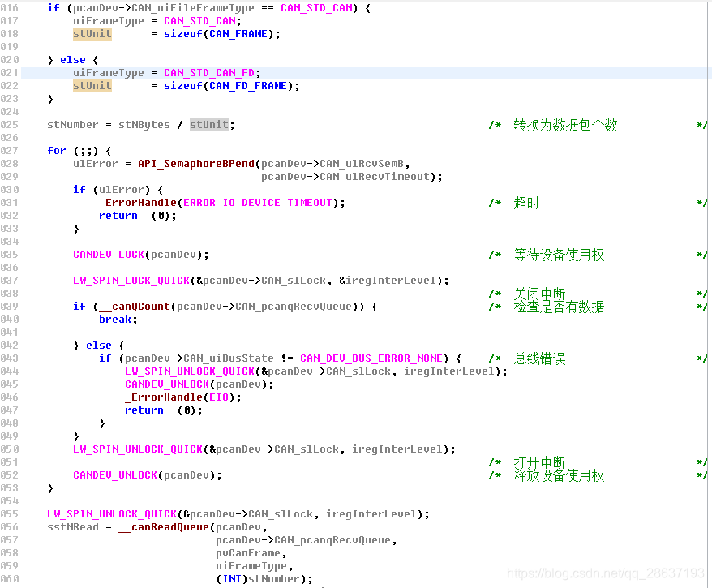
Task: Click ERROR_IO_DEVICE_TIMEOUT constant
Action: (257, 203)
